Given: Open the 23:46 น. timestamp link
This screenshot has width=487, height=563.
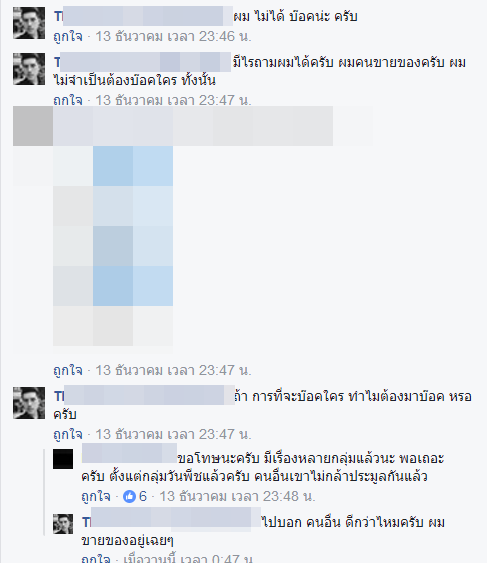Looking at the screenshot, I should [x=173, y=36].
